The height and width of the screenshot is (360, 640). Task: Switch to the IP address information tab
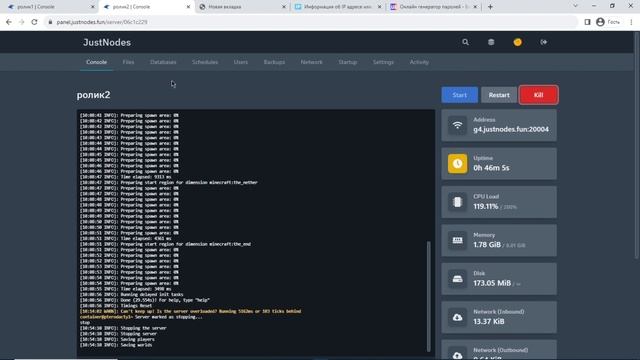337,7
